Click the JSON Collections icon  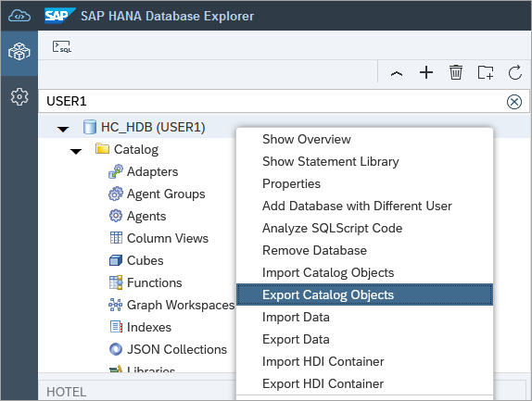[116, 349]
